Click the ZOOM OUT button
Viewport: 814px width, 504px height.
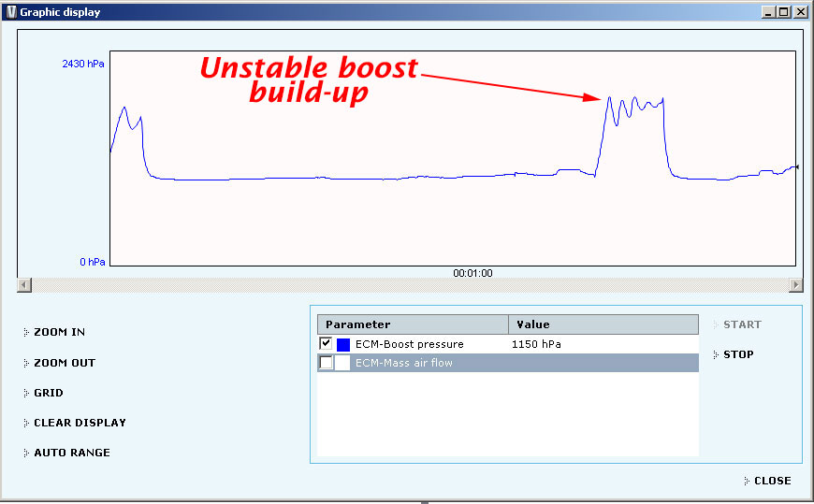point(60,363)
